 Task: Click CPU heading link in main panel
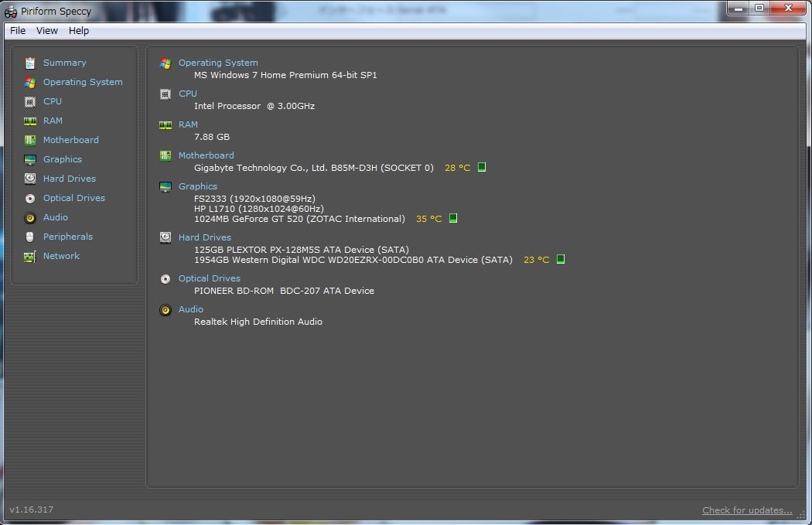tap(187, 94)
